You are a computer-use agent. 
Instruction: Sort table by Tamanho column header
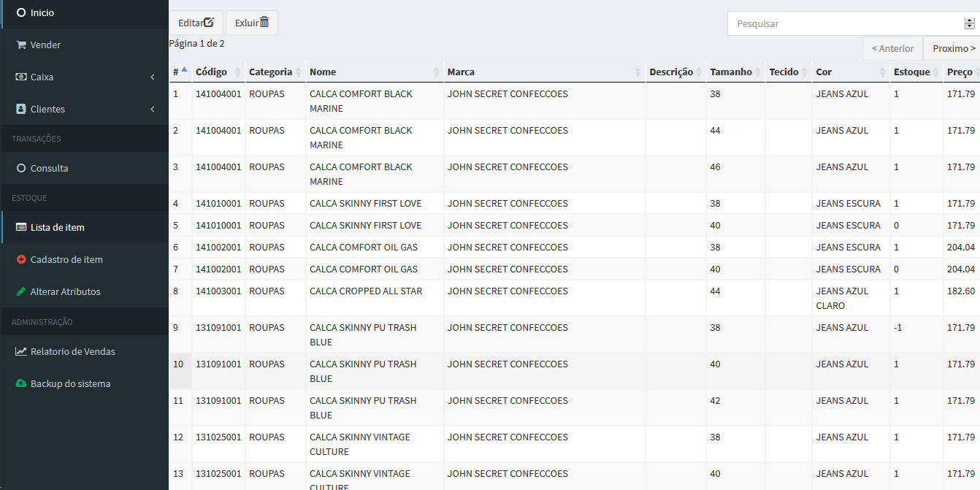(735, 72)
